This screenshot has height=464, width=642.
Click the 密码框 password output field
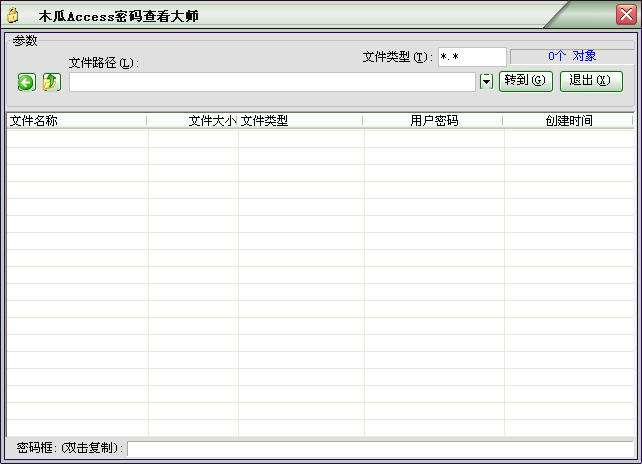tap(380, 449)
